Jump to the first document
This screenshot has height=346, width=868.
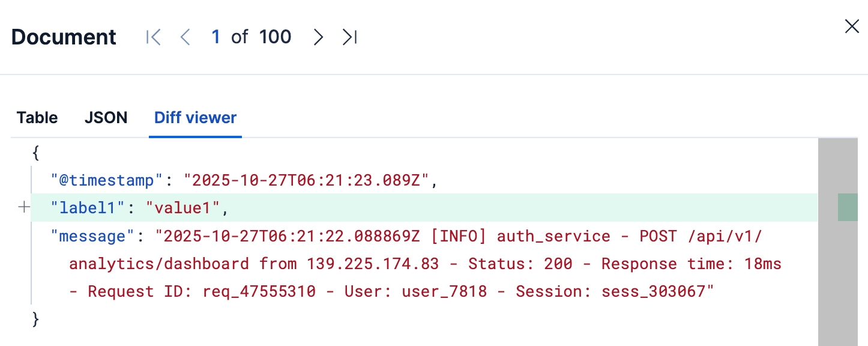(x=153, y=37)
